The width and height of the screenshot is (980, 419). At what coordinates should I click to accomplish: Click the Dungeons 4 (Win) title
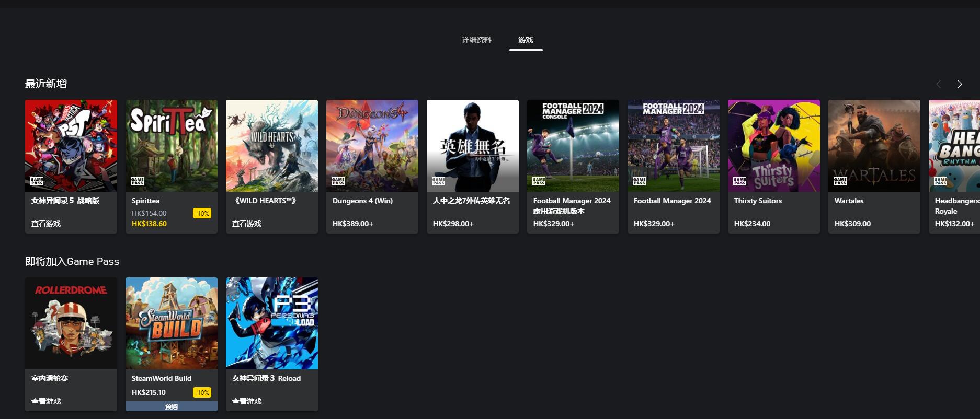362,201
